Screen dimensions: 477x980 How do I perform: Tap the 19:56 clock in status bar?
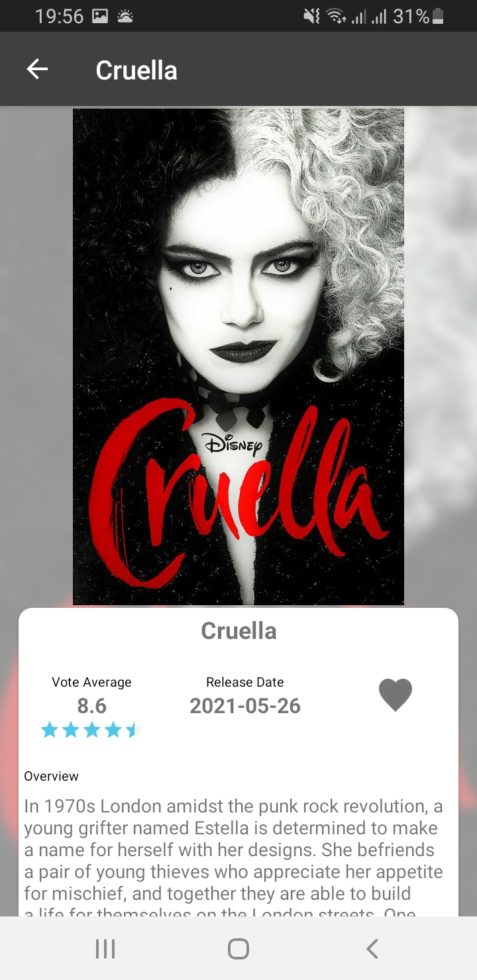pyautogui.click(x=59, y=17)
